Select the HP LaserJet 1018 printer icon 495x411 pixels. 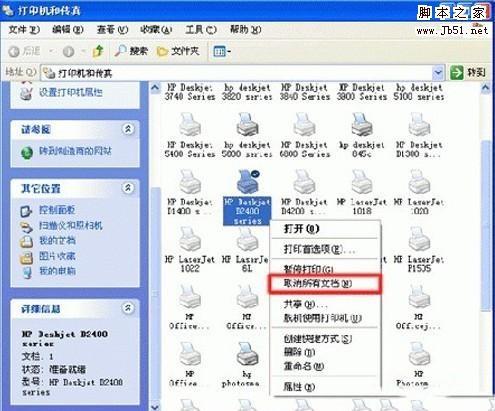pos(362,182)
